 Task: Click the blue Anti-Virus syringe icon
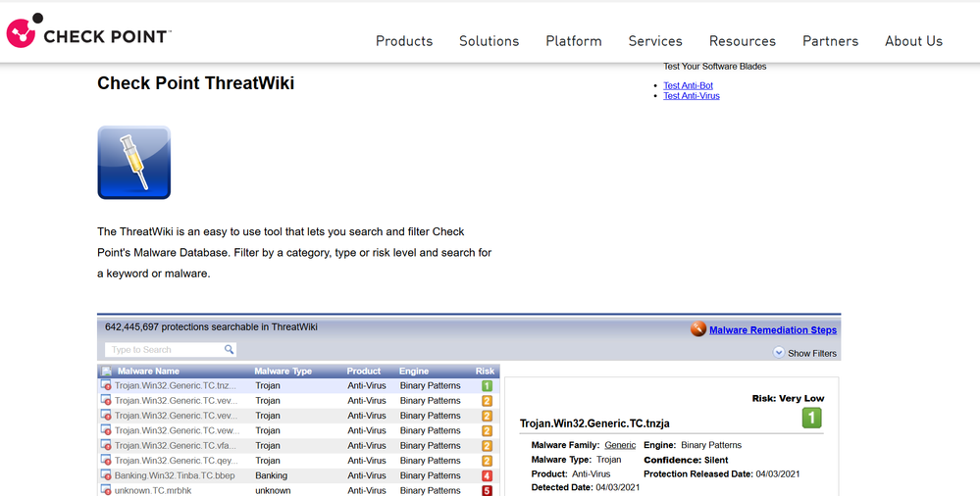pyautogui.click(x=133, y=163)
